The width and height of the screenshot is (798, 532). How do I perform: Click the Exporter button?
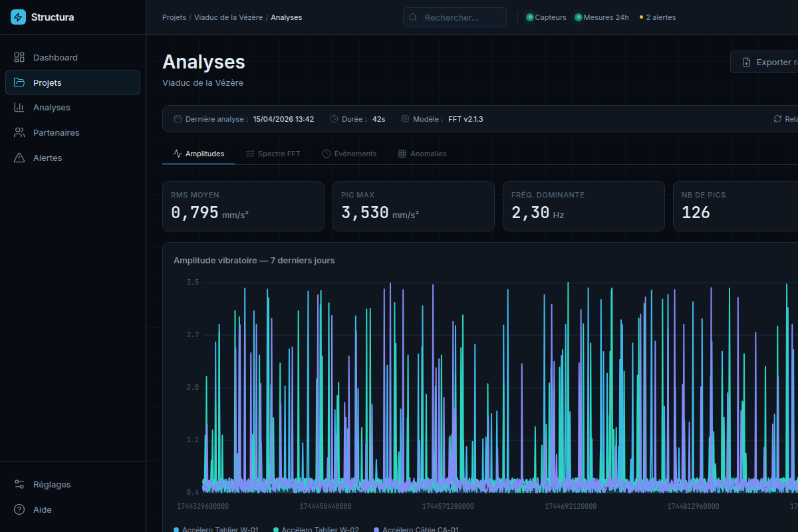point(765,62)
